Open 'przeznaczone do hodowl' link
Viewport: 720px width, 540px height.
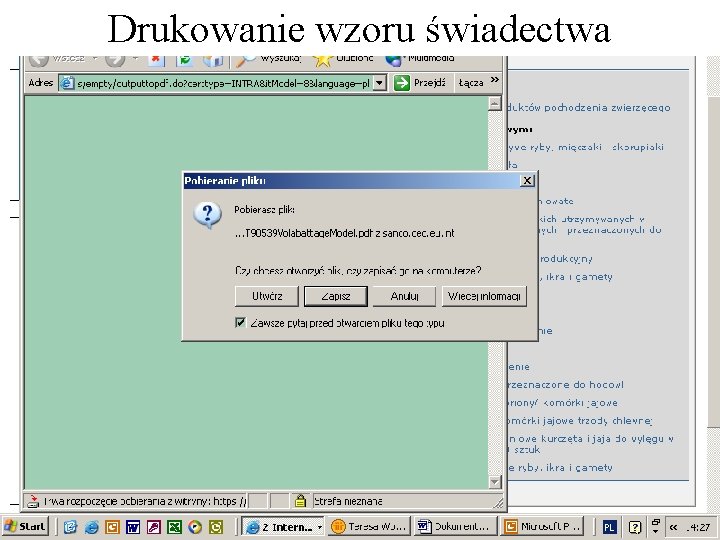pos(565,384)
